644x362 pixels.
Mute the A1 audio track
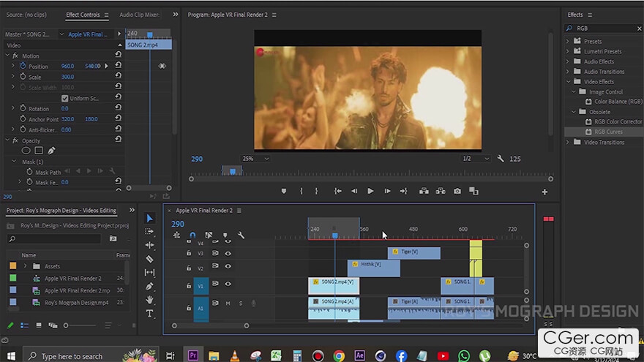(228, 303)
